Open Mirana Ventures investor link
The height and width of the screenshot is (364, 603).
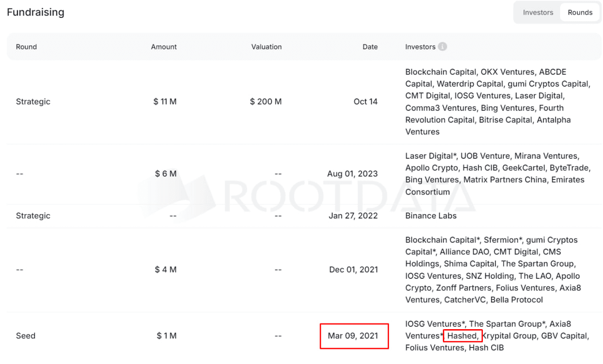click(546, 156)
